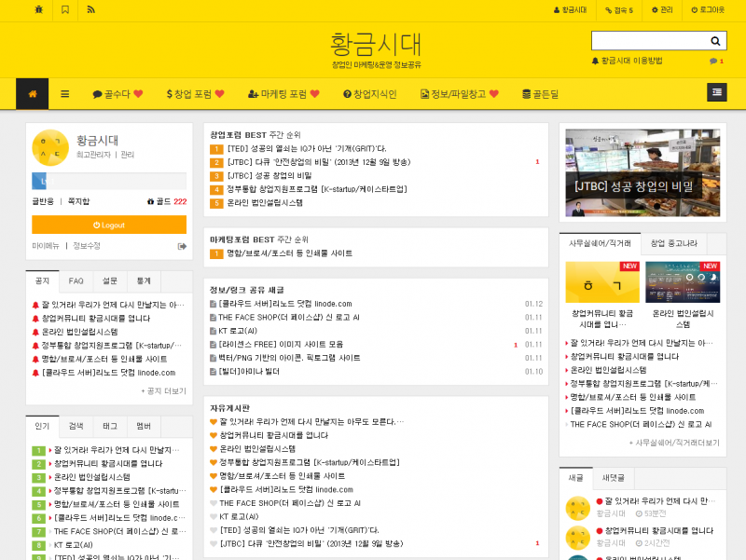Open the 온라인 법인설립시스템 dark thumbnail
The image size is (746, 560).
click(683, 282)
